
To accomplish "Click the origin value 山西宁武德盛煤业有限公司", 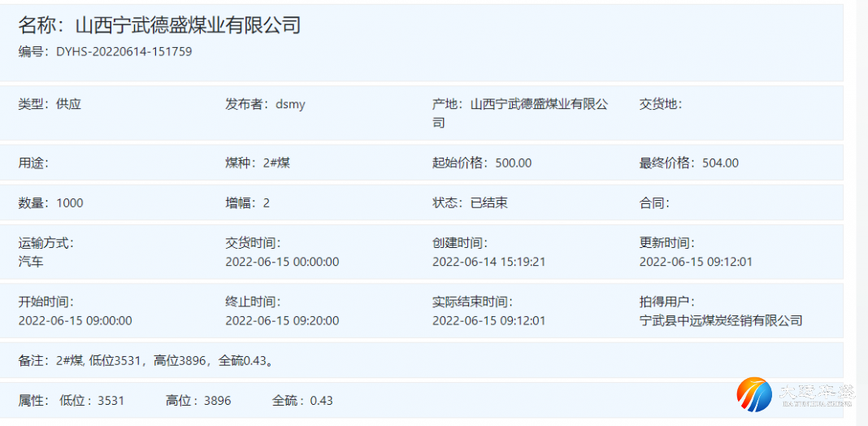I will [x=539, y=104].
